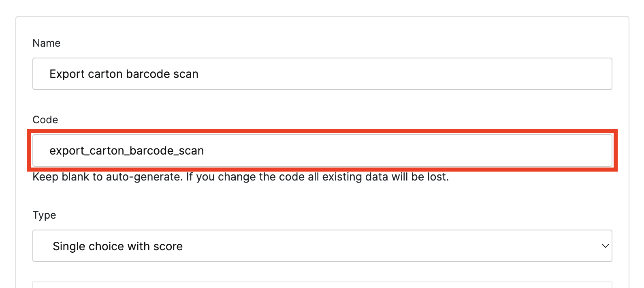
Task: Place cursor at end of Code value
Action: pos(204,150)
